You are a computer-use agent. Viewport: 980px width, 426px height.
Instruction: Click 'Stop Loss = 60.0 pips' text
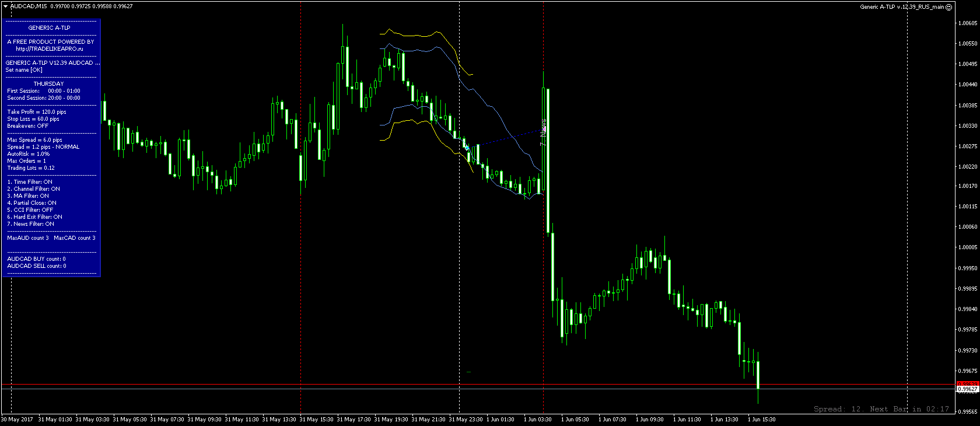(33, 119)
